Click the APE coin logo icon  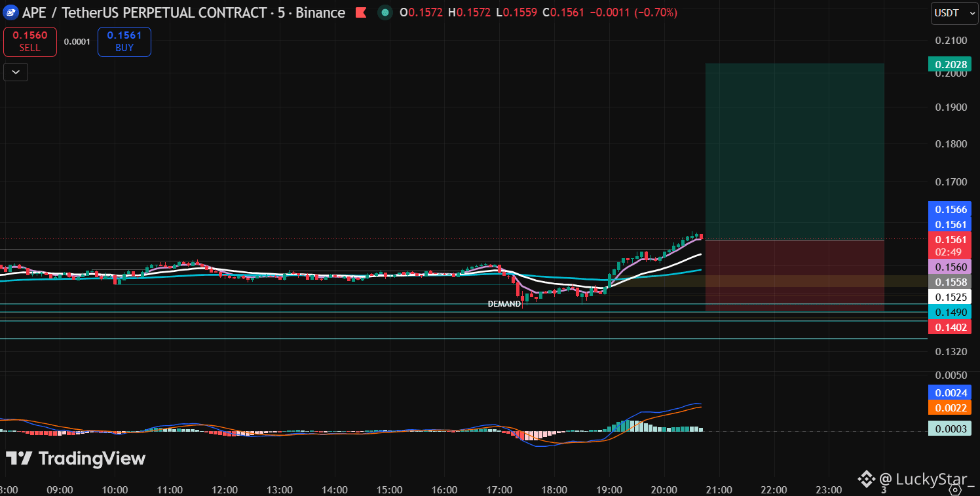(10, 12)
